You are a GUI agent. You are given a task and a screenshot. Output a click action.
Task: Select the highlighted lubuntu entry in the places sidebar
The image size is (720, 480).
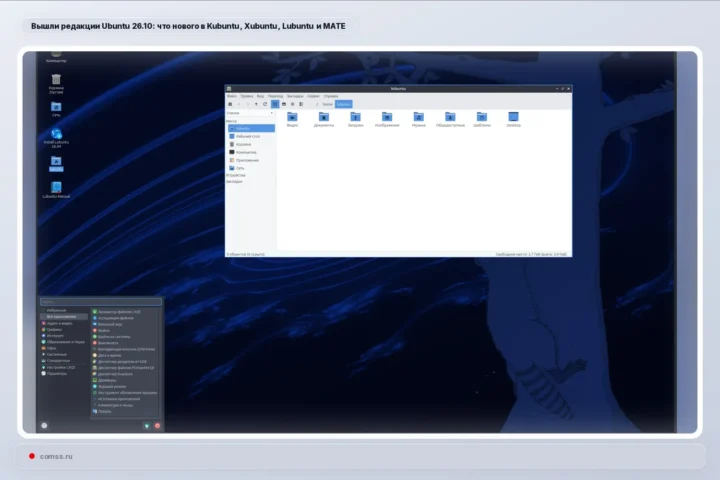251,128
